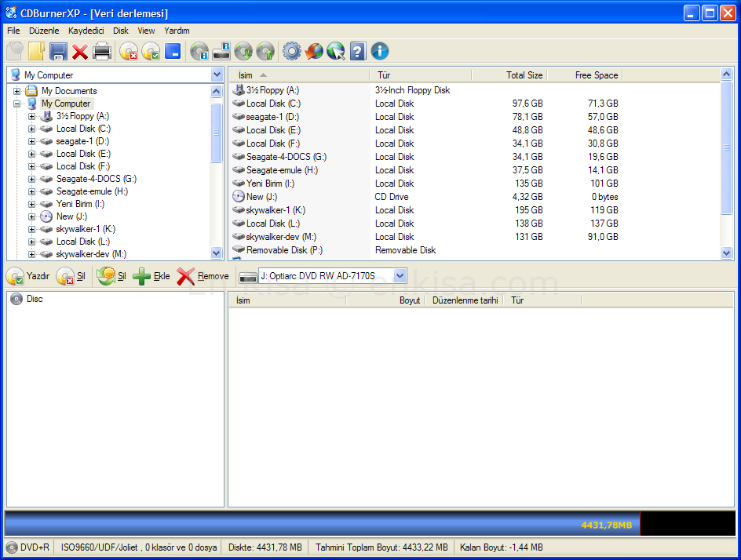
Task: Open the File menu
Action: point(13,31)
